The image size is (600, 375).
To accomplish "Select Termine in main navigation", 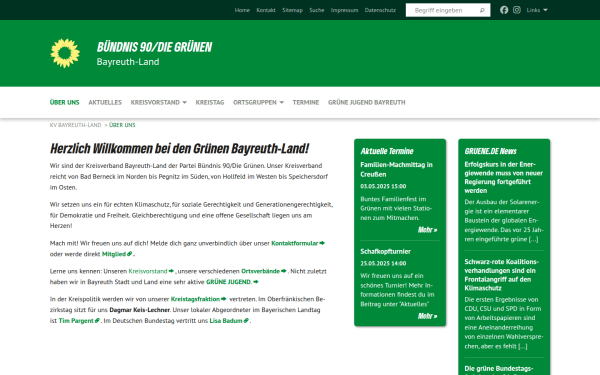I will click(x=306, y=102).
